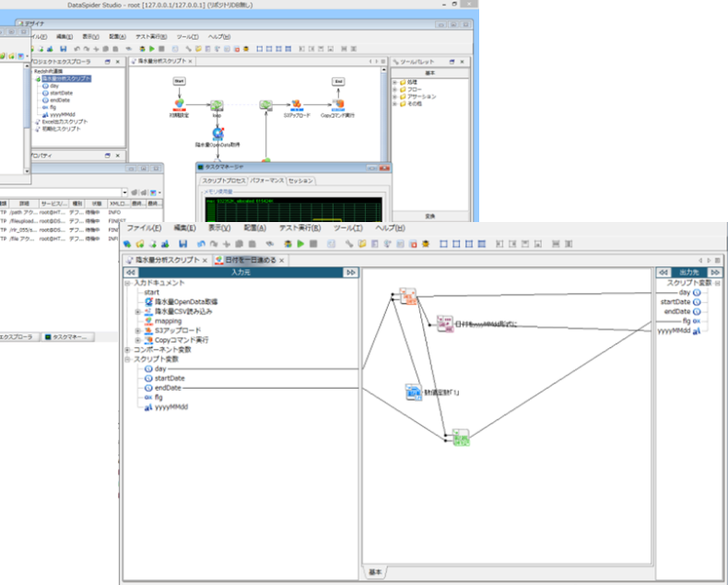Click the 降水量OpenData取得 component icon on canvas
Image resolution: width=728 pixels, height=585 pixels.
(x=217, y=135)
